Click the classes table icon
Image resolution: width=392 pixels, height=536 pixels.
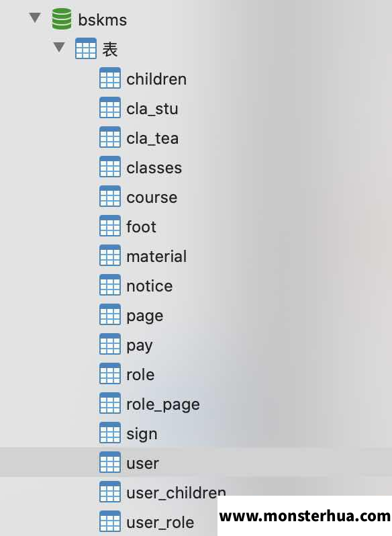click(110, 167)
